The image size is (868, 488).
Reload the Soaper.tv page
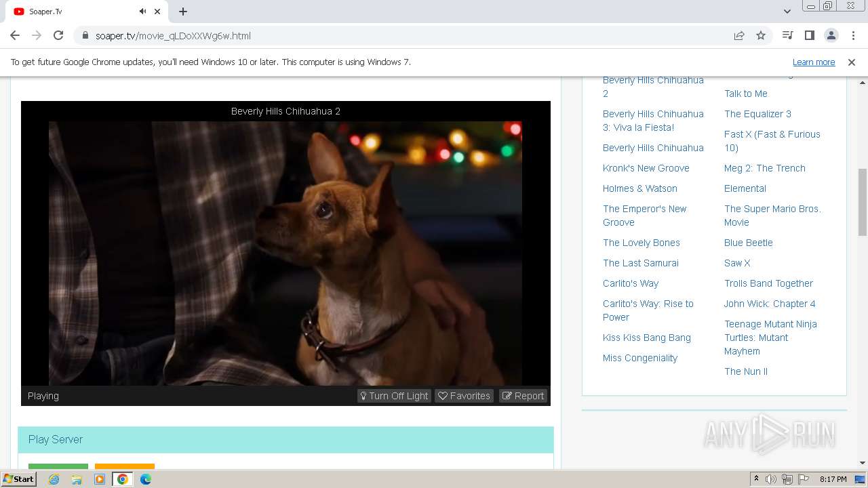tap(58, 35)
